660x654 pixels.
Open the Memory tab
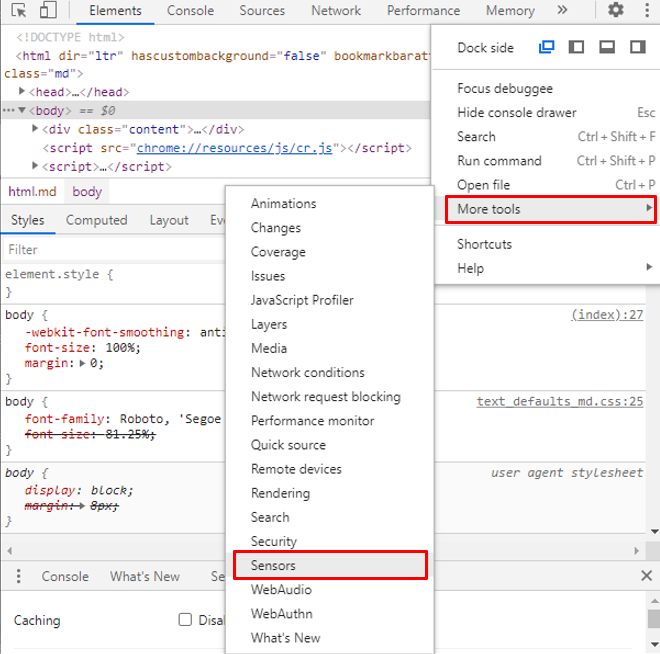pyautogui.click(x=510, y=11)
